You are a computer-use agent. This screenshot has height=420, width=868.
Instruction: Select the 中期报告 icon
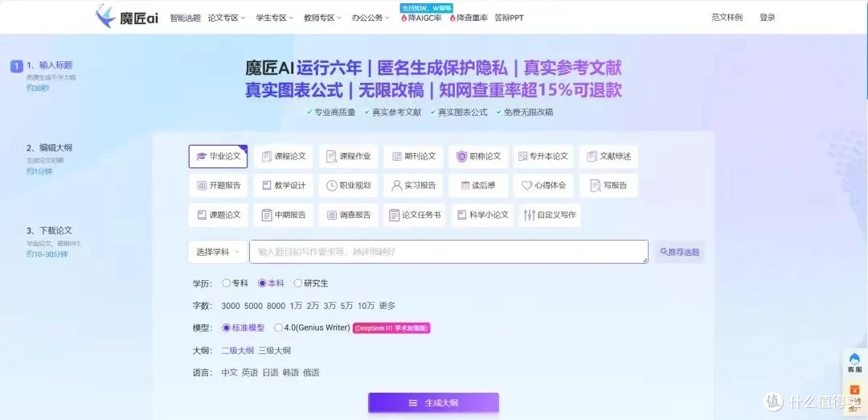[x=267, y=215]
